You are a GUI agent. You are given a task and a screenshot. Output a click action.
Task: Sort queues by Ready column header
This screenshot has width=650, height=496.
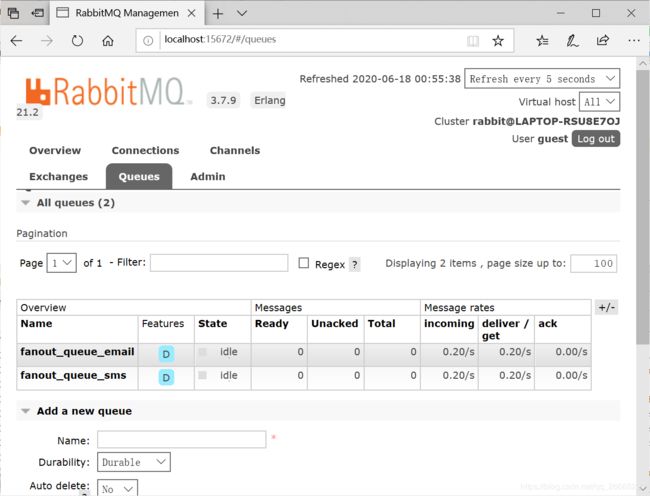click(272, 324)
